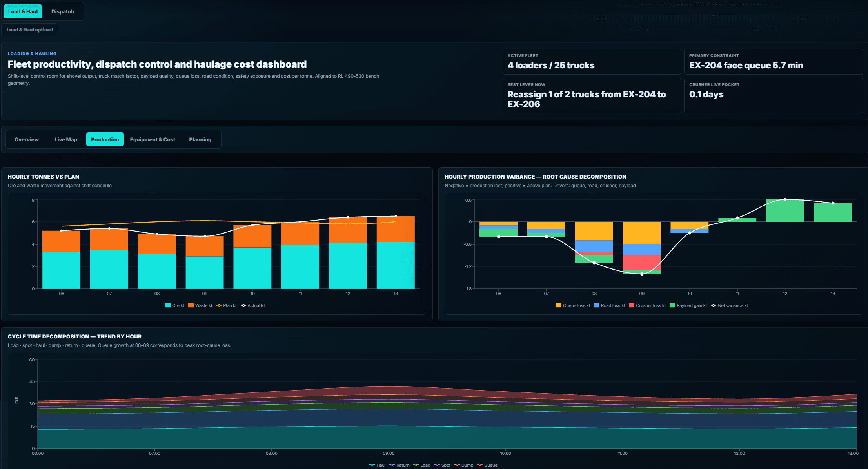The width and height of the screenshot is (868, 469).
Task: Switch to the Load & Haul tab
Action: click(23, 11)
